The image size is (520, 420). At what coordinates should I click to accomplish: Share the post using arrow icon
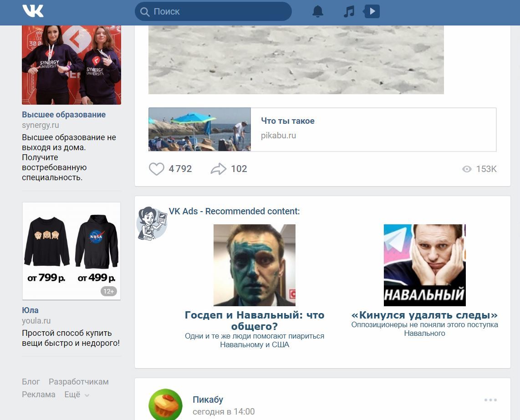point(219,169)
